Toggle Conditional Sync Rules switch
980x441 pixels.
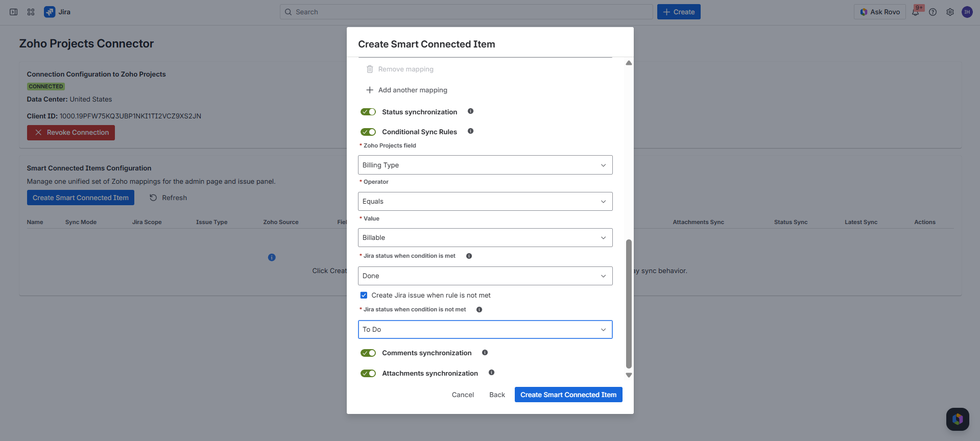368,132
